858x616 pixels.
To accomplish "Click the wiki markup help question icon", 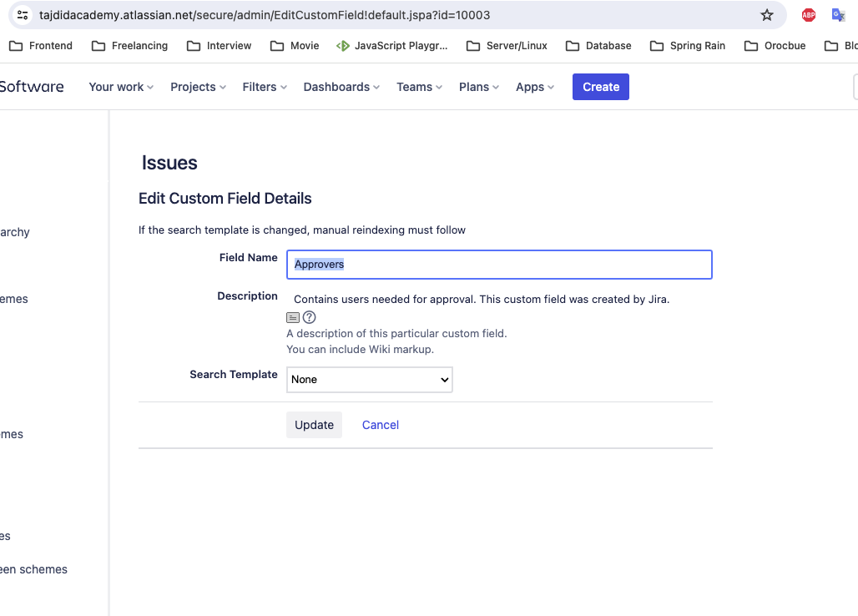I will tap(309, 317).
